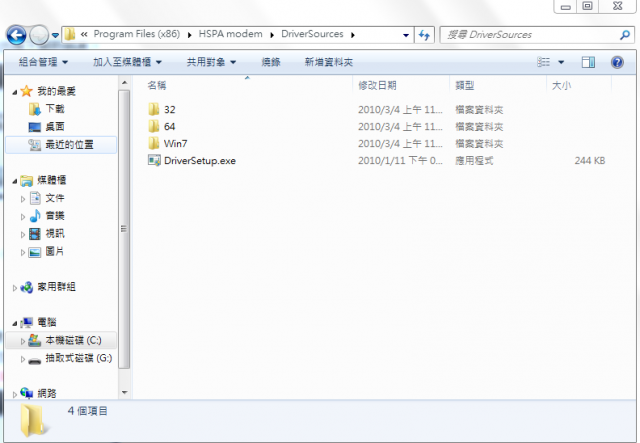Select the DriverSetup.exe application file
640x443 pixels.
200,161
